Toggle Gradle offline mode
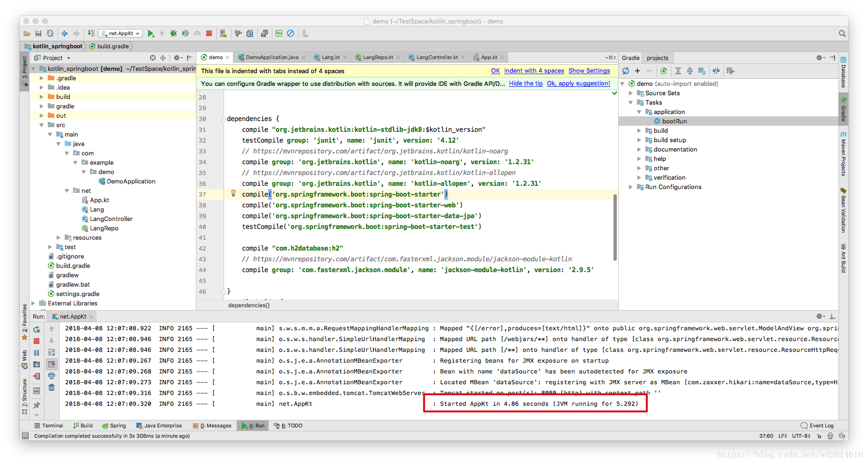Viewport: 868px width, 464px height. (x=716, y=71)
